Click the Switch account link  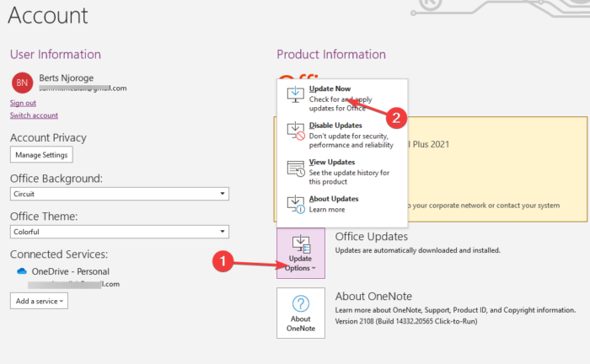pyautogui.click(x=34, y=115)
